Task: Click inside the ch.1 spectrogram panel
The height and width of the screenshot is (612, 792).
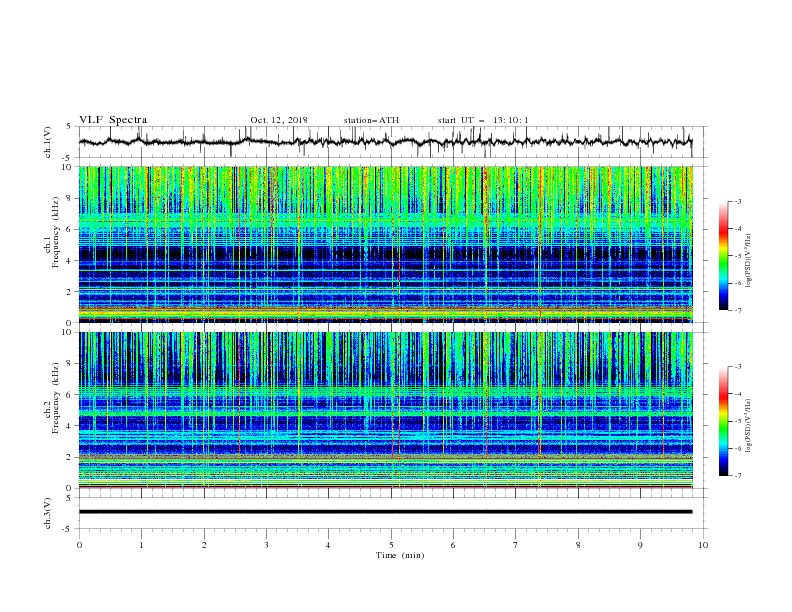Action: (x=385, y=244)
